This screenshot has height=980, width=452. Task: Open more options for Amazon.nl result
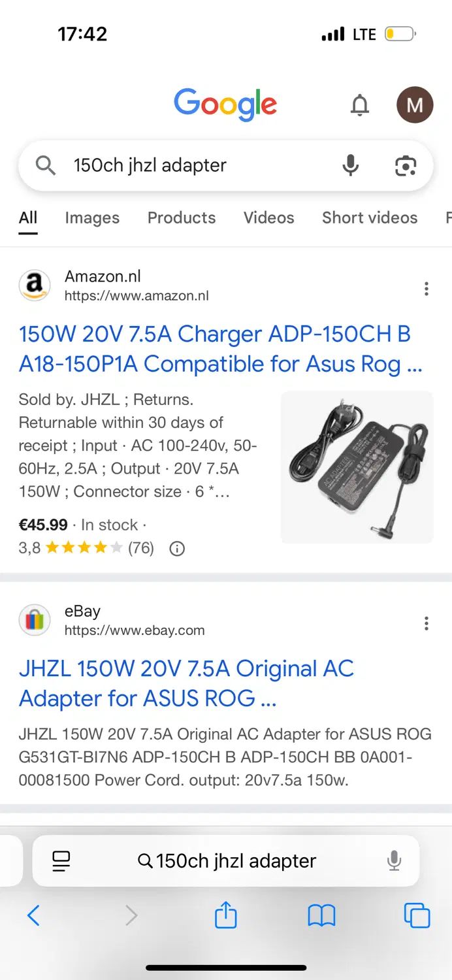pos(427,288)
